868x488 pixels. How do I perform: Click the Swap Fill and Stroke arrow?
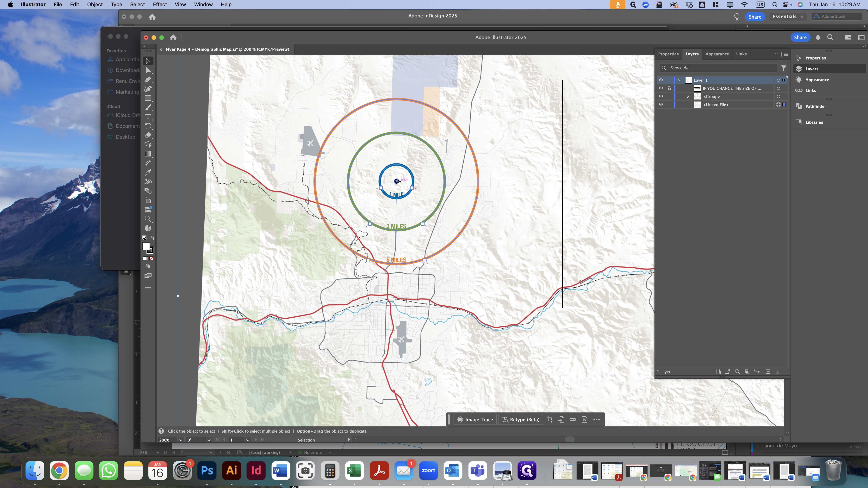click(x=152, y=238)
